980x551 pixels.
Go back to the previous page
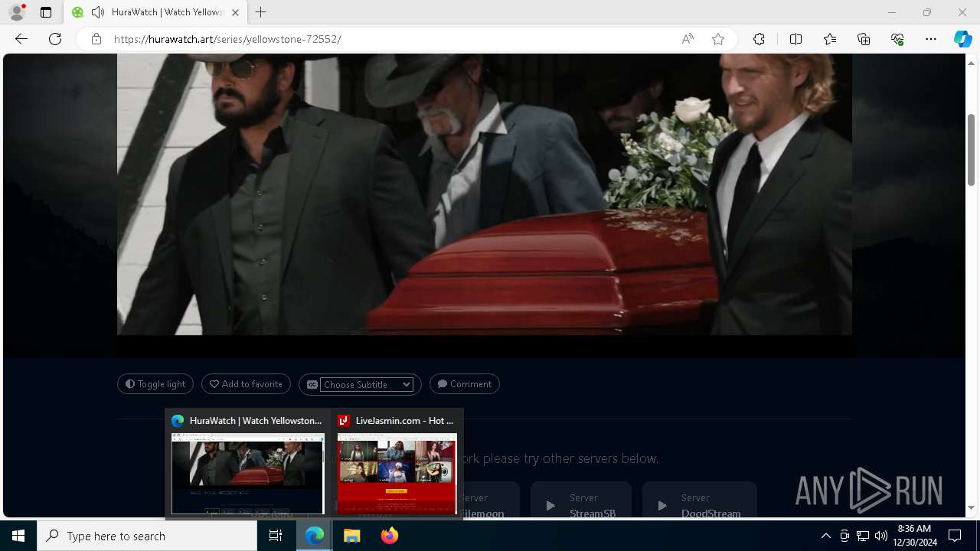tap(21, 39)
